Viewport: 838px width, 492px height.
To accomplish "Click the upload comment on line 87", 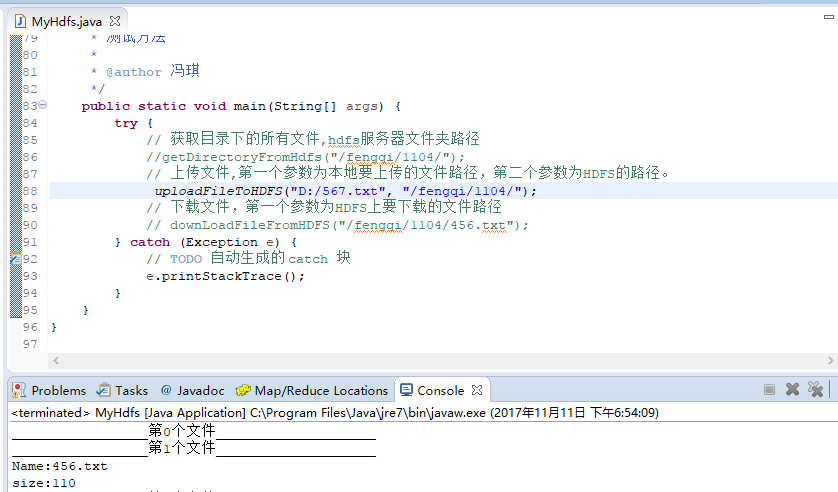I will (x=407, y=173).
